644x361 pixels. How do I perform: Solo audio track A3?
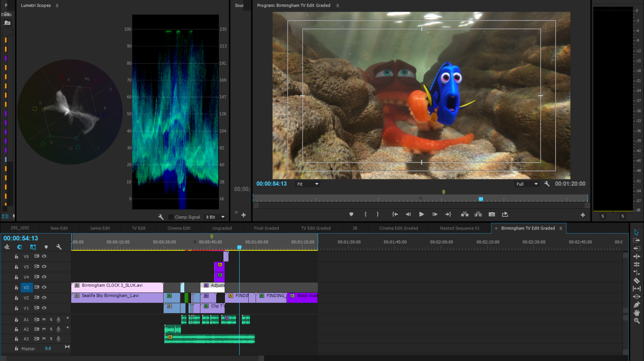(51, 339)
